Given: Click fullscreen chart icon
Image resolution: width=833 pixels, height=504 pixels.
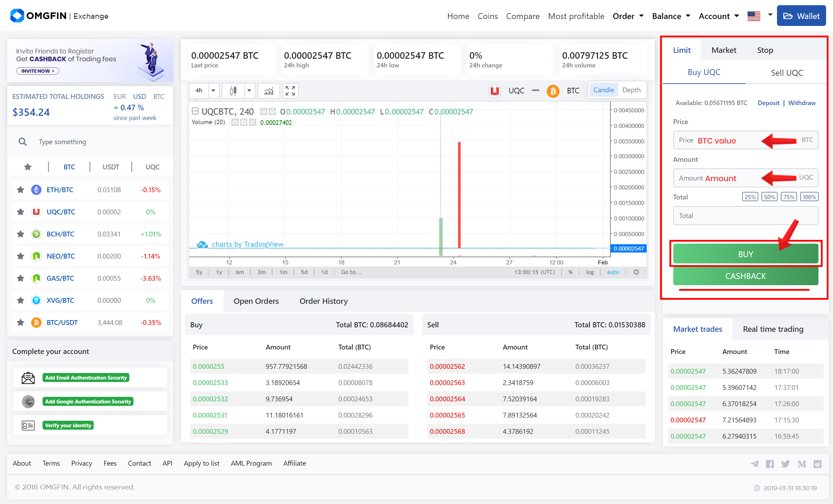Looking at the screenshot, I should coord(290,91).
